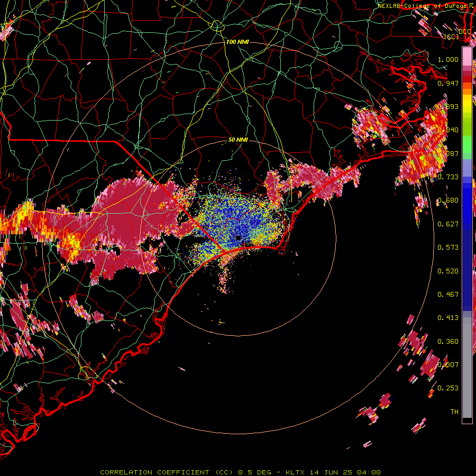Click the light pink segment of the color bar
Screen dimensions: 476x476
tap(467, 57)
